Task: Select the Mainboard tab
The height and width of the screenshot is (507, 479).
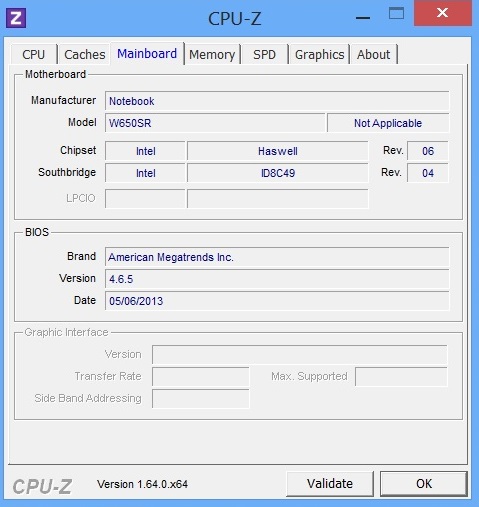Action: tap(147, 53)
